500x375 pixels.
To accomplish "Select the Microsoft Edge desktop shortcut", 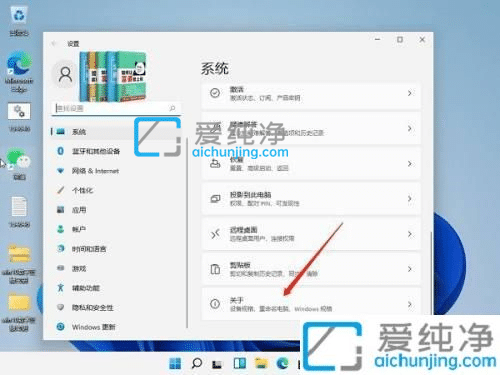I will pyautogui.click(x=19, y=71).
